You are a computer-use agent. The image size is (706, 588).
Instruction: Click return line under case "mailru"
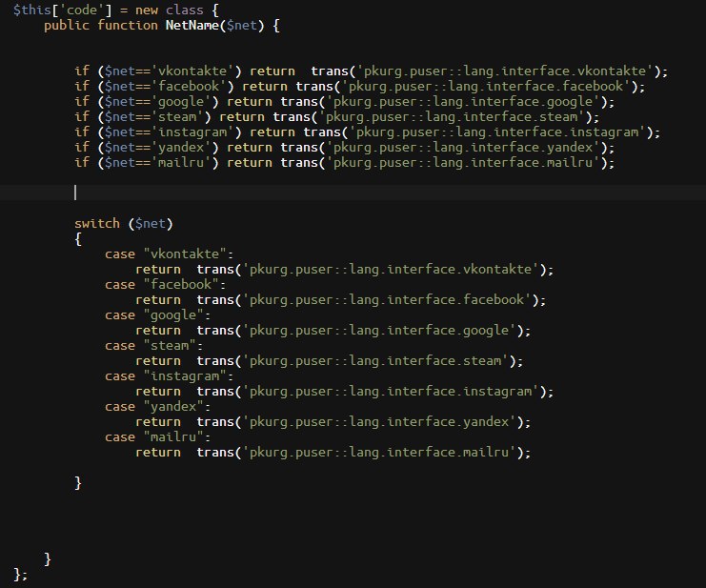[x=333, y=453]
